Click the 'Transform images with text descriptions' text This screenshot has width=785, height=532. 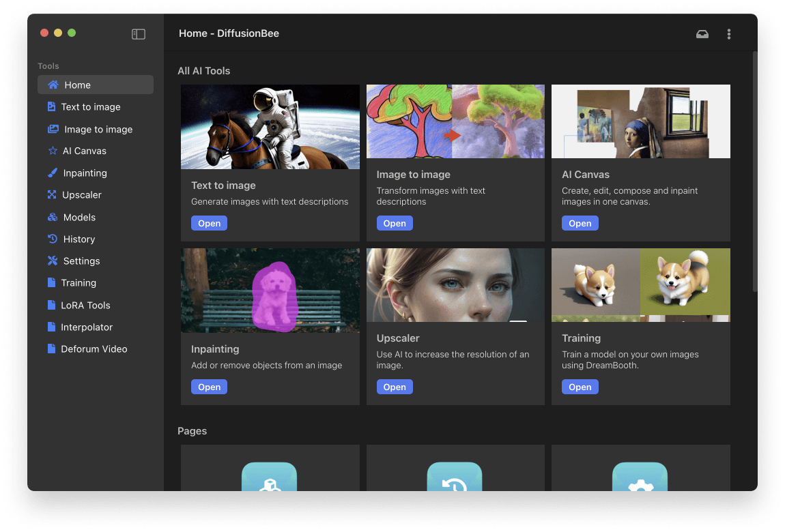click(x=431, y=196)
